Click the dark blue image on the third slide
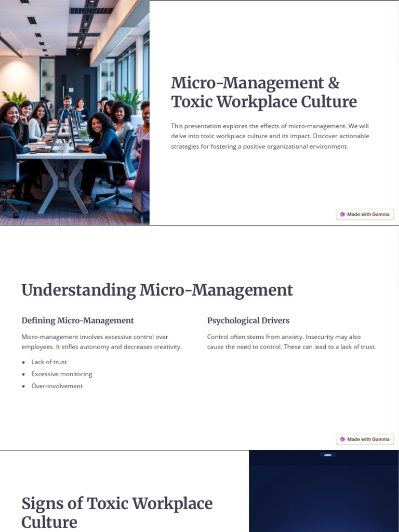Screen dimensions: 399x532 pyautogui.click(x=324, y=491)
